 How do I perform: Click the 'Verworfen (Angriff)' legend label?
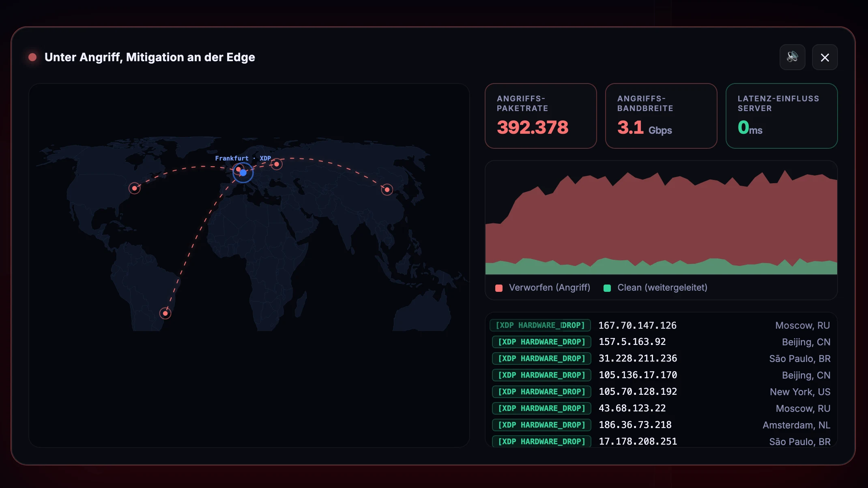(x=550, y=288)
